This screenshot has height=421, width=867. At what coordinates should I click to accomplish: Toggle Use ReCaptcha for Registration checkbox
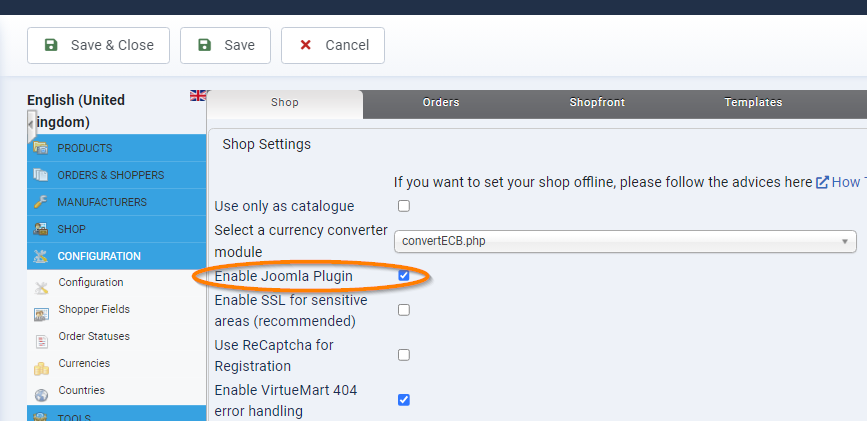point(404,355)
